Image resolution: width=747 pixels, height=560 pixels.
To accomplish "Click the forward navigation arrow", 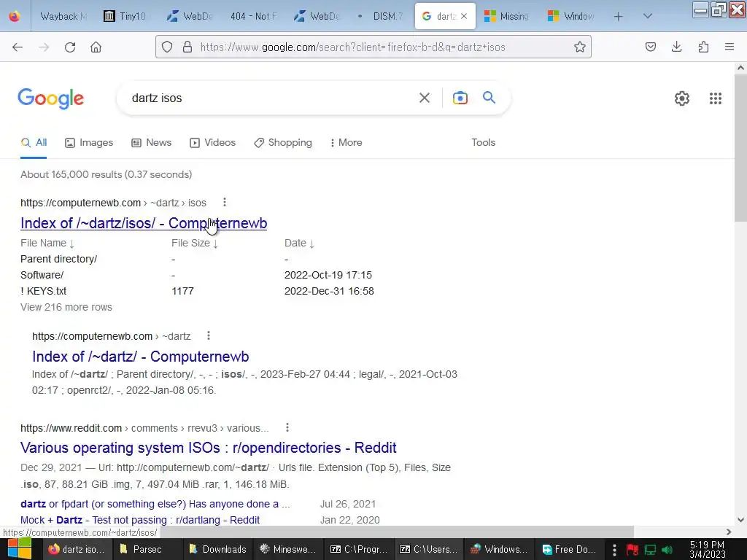I will [x=44, y=47].
